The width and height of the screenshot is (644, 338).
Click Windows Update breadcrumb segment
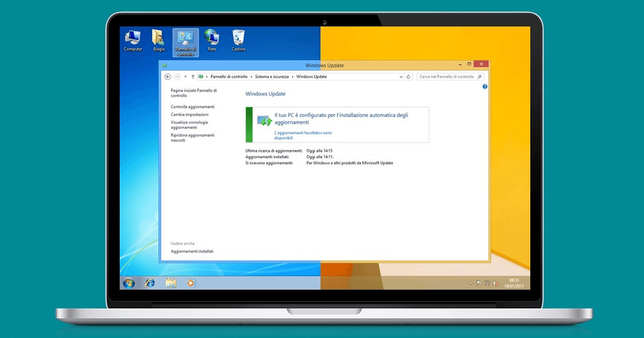[311, 77]
